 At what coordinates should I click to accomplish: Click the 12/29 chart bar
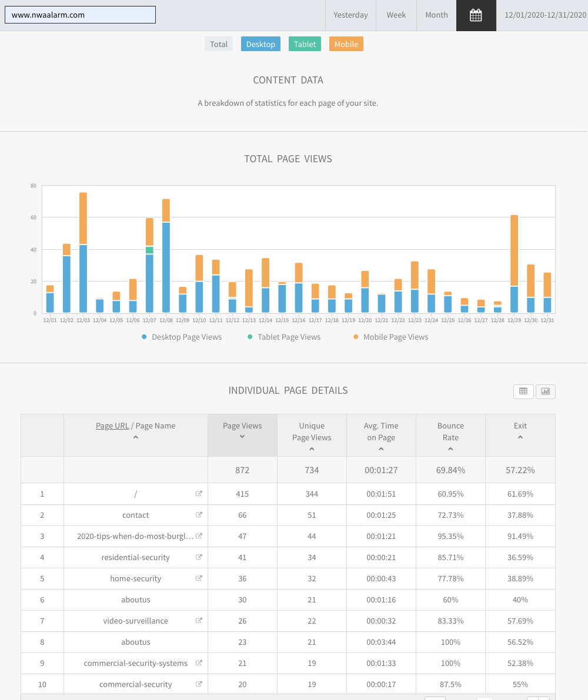tap(514, 263)
